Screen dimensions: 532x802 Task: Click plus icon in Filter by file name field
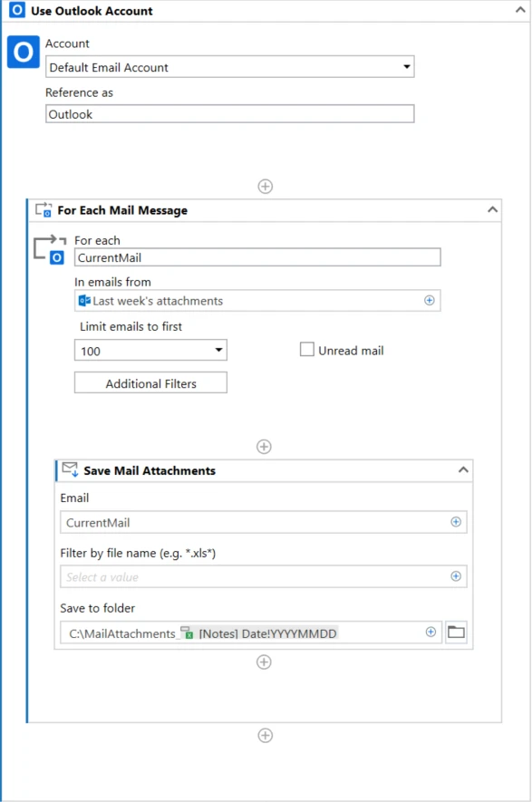tap(455, 576)
